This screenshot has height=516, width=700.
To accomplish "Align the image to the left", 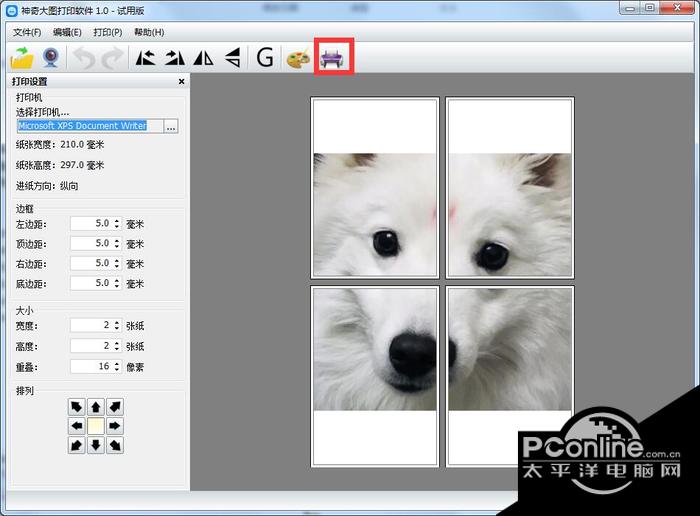I will pyautogui.click(x=77, y=426).
